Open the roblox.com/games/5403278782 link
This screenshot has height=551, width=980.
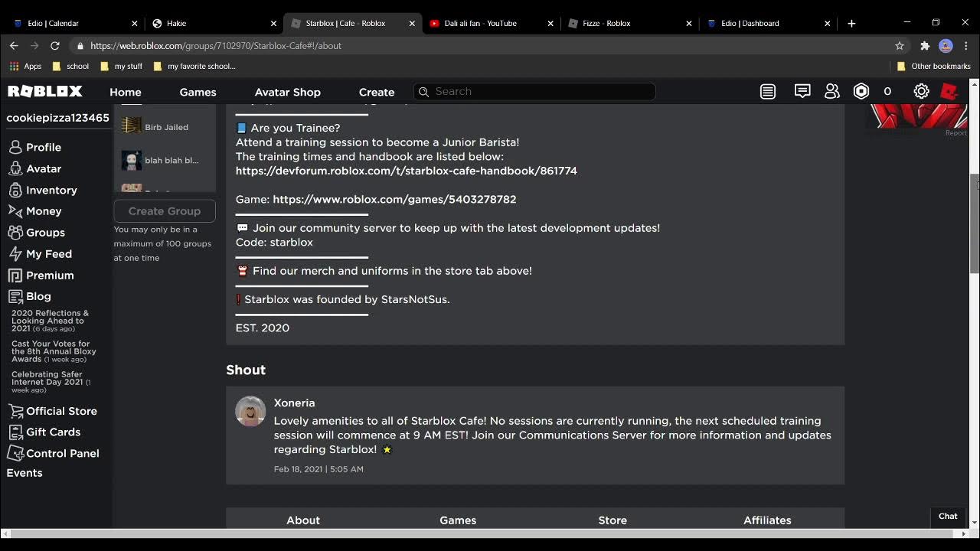394,199
